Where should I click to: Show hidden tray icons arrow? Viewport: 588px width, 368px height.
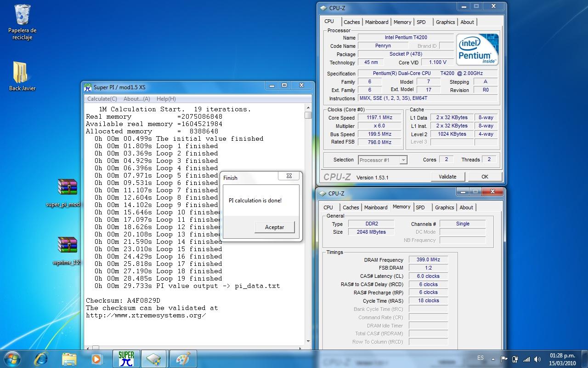[x=493, y=359]
